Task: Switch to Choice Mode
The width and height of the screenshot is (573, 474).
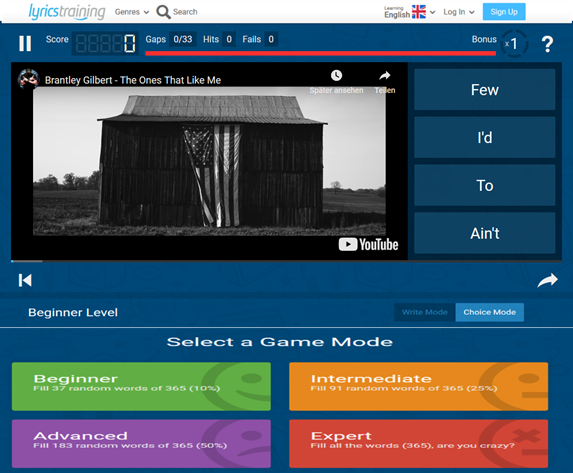Action: pyautogui.click(x=489, y=312)
